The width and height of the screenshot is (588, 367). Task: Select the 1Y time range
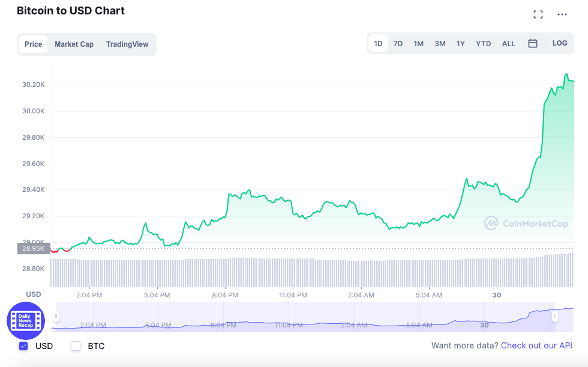coord(461,44)
